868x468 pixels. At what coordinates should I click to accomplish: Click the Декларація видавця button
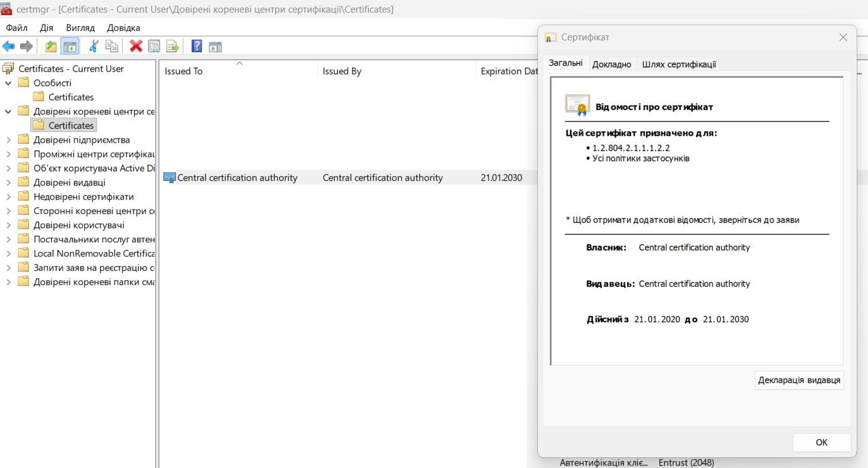(x=799, y=380)
